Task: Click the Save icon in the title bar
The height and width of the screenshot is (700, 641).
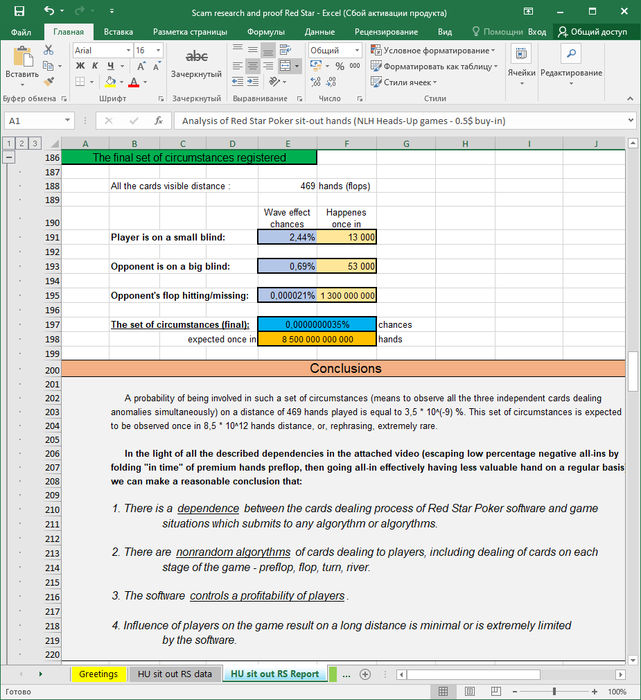Action: coord(19,11)
